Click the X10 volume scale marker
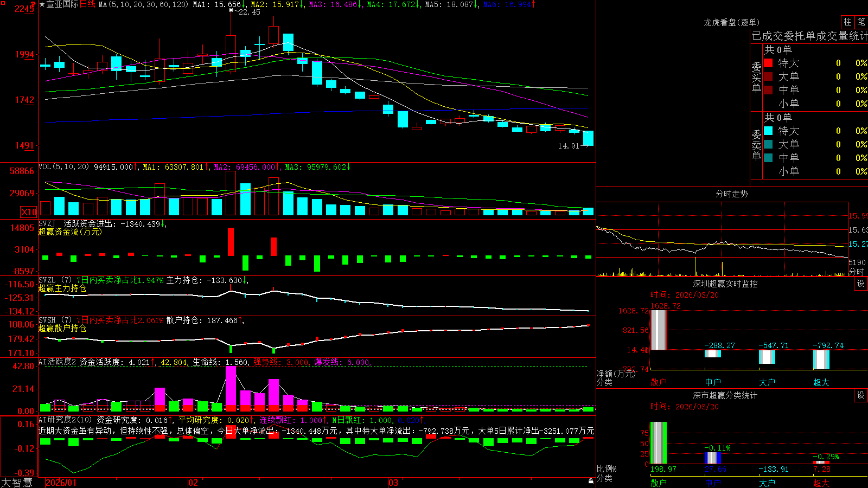 point(29,212)
